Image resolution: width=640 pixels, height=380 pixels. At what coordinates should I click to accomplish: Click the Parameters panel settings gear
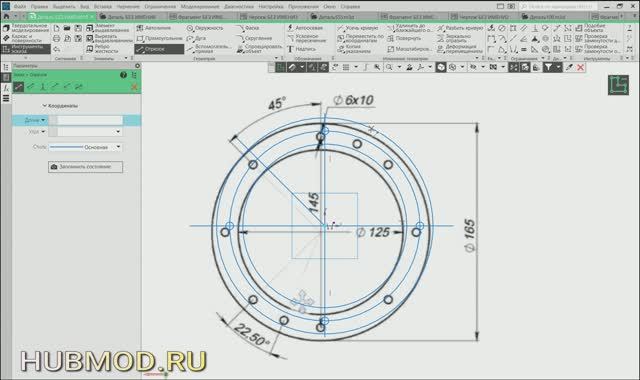(x=137, y=66)
